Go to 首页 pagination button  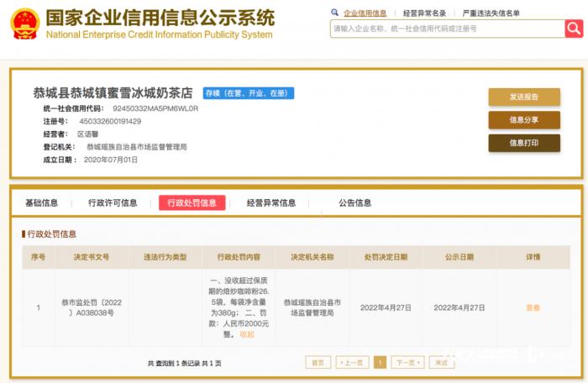tap(318, 362)
